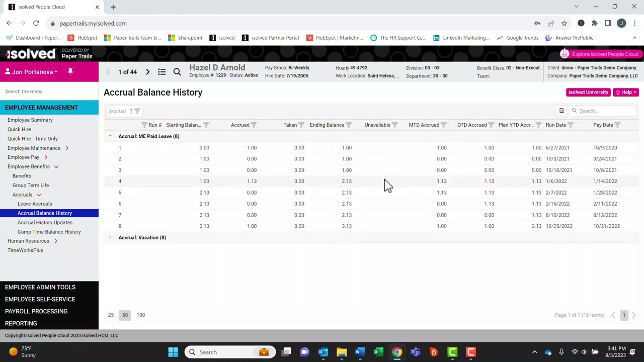
Task: Set page size to 25
Action: coord(111,315)
